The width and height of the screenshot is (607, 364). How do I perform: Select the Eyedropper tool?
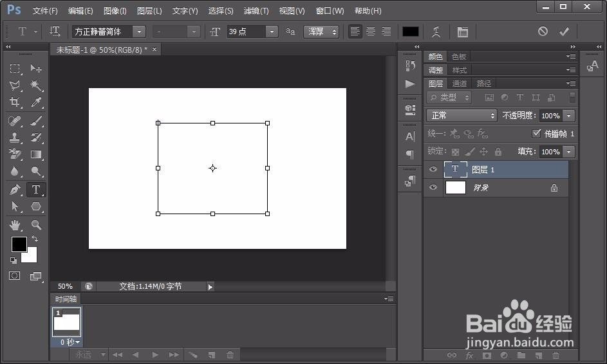click(36, 102)
